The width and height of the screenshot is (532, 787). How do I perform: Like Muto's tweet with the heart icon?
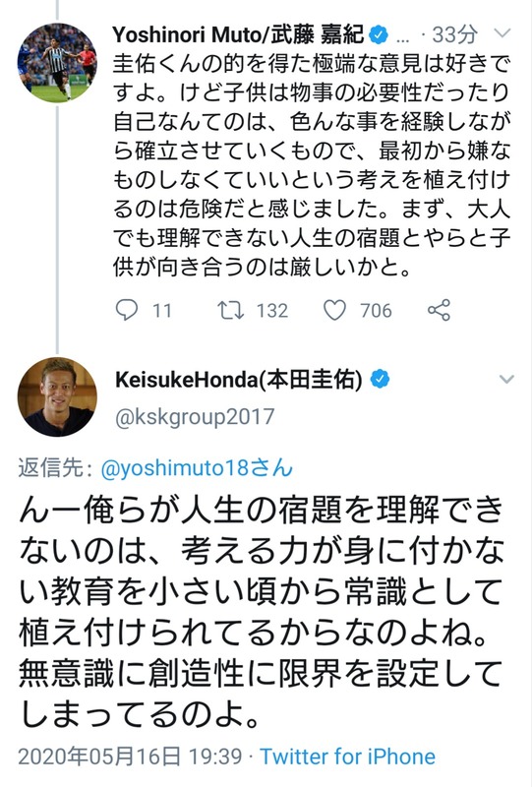(334, 310)
